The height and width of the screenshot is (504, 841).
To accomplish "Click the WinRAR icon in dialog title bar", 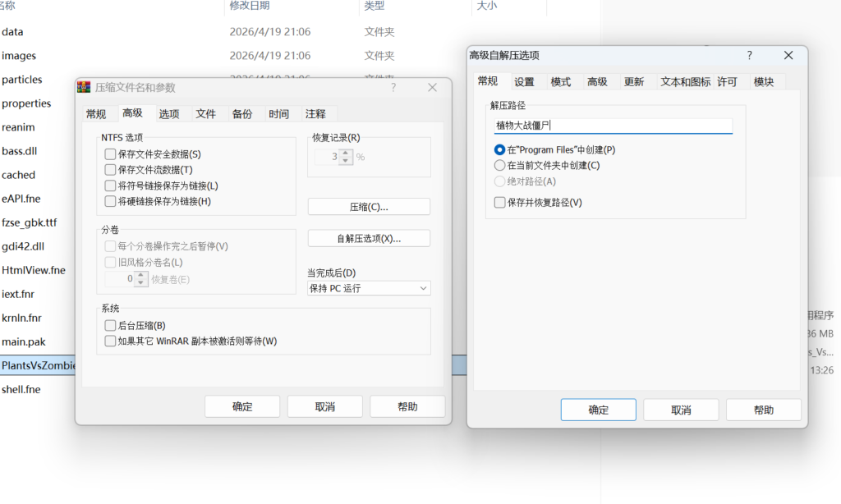I will [x=84, y=88].
